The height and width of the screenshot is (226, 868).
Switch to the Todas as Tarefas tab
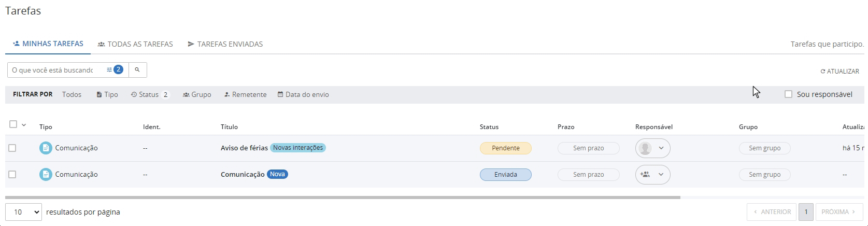(x=135, y=44)
